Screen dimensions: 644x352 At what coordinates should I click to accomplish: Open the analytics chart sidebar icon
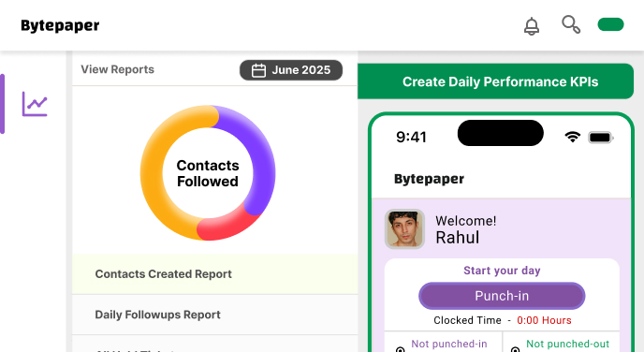[x=35, y=104]
